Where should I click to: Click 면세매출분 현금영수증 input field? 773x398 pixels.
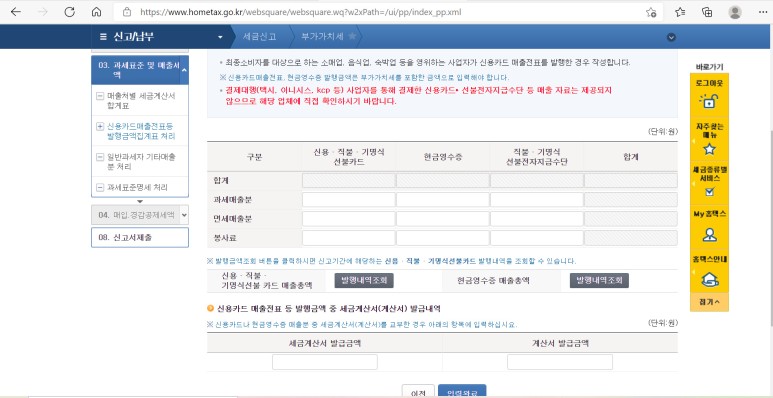point(443,219)
